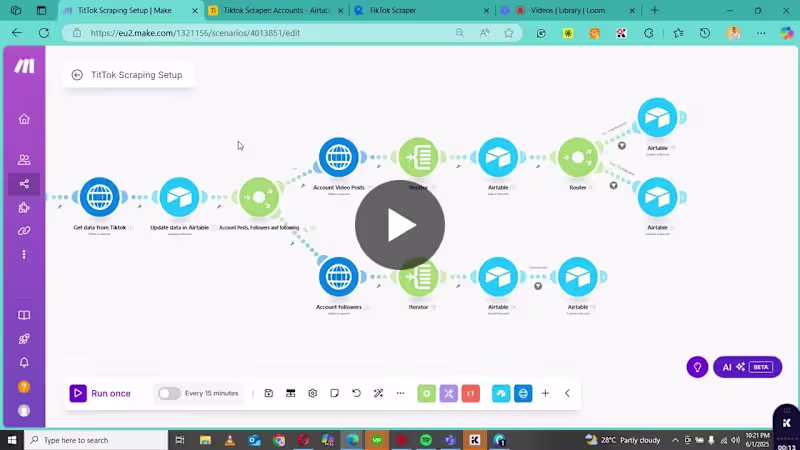
Task: Select Airtable module on Router's upper branch
Action: tap(657, 117)
